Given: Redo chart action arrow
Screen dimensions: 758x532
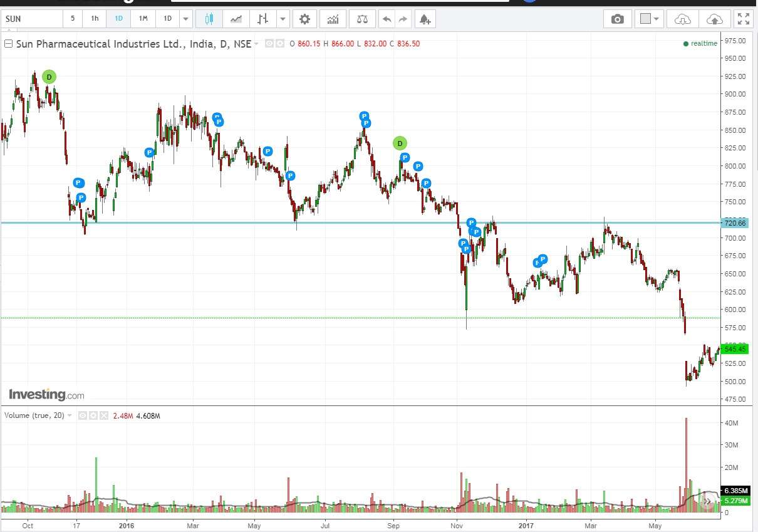Looking at the screenshot, I should [403, 19].
